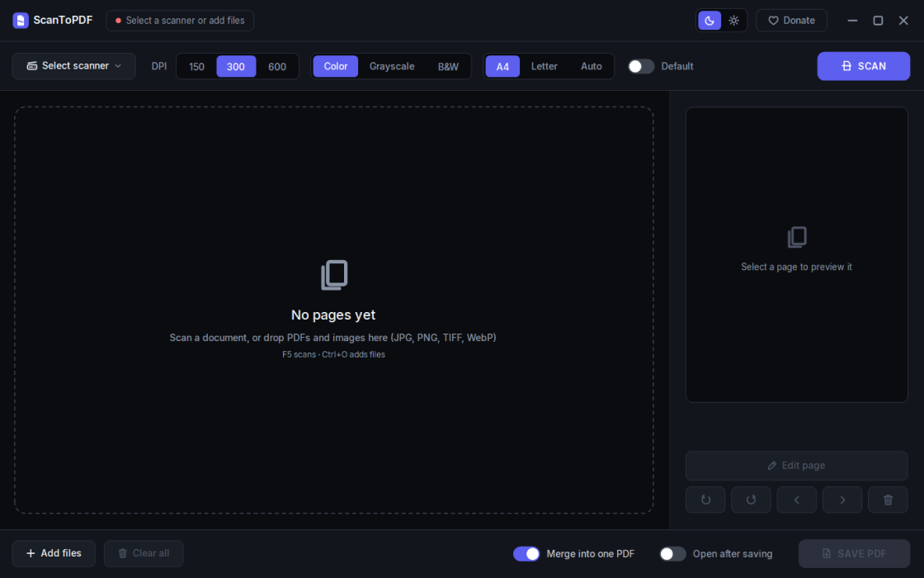The width and height of the screenshot is (924, 578).
Task: Set DPI to 600
Action: click(277, 67)
